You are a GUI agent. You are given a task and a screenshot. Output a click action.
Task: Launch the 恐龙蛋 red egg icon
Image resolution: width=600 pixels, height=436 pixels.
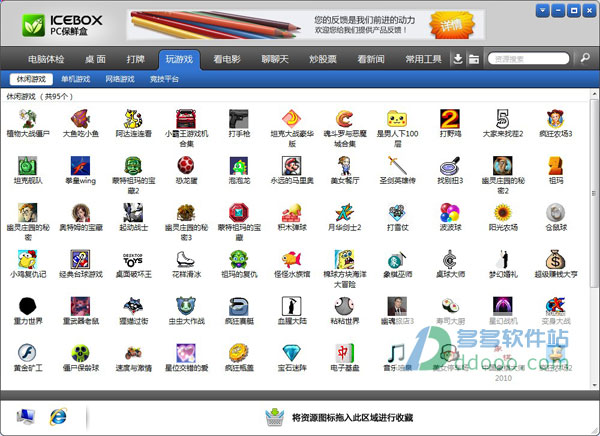[186, 166]
